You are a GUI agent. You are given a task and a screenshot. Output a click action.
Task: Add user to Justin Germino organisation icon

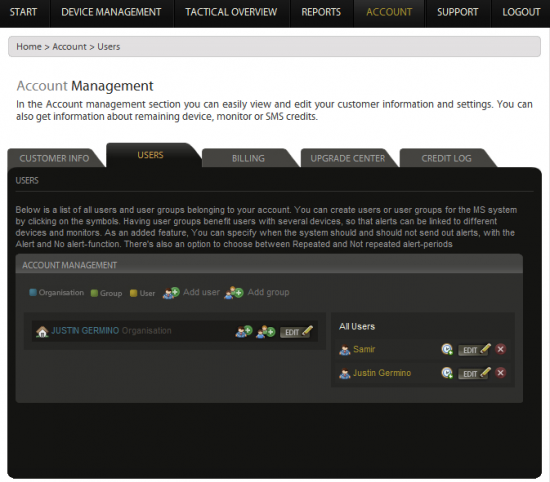(x=244, y=331)
